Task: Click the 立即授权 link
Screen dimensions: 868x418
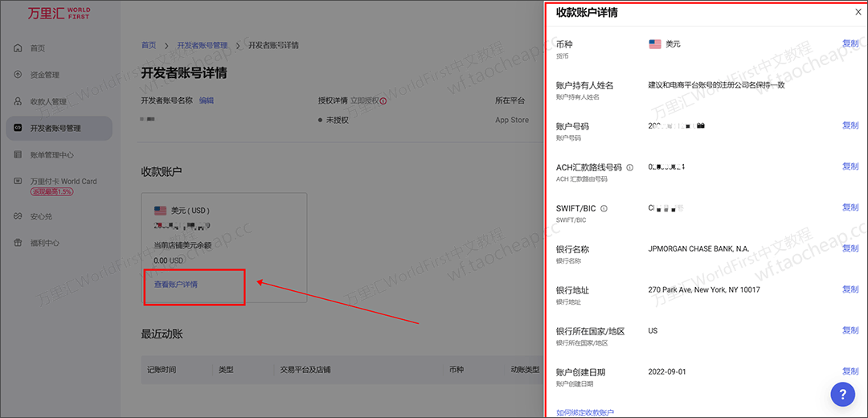Action: tap(365, 100)
